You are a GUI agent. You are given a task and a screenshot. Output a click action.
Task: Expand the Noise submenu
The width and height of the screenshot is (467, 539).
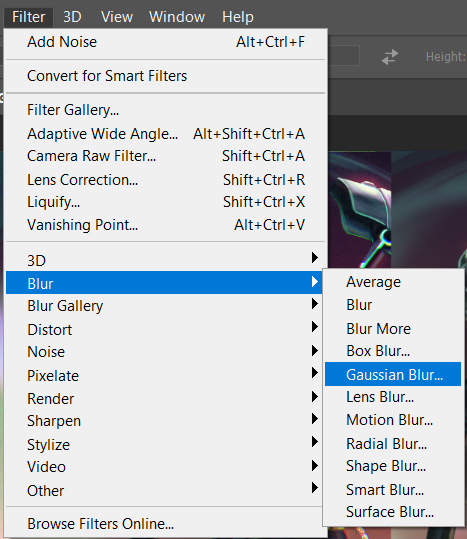pos(164,352)
